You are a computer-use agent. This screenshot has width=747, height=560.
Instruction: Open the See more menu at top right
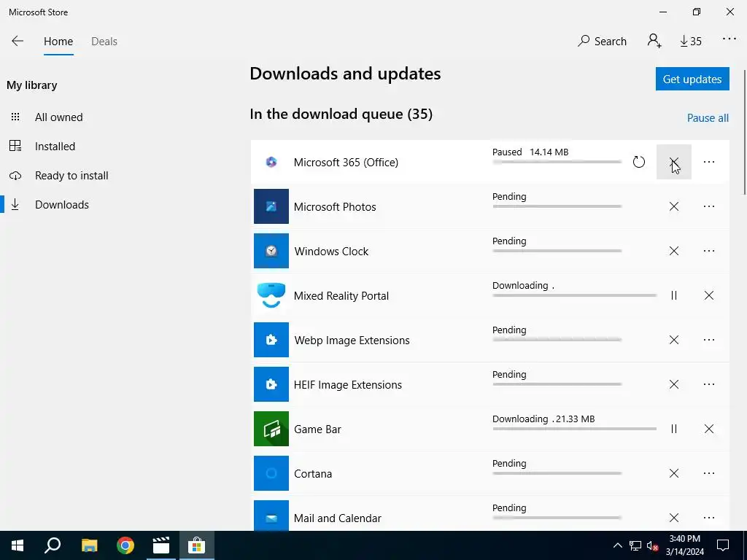point(729,39)
